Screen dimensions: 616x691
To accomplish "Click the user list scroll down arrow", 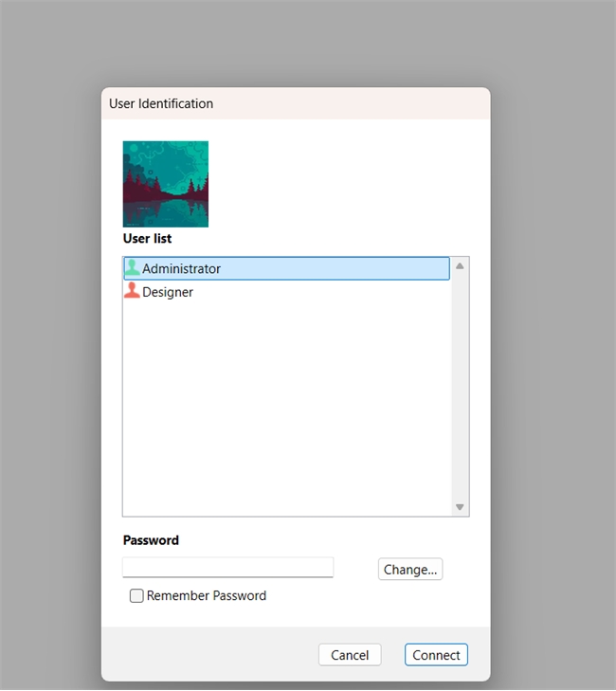I will 460,507.
